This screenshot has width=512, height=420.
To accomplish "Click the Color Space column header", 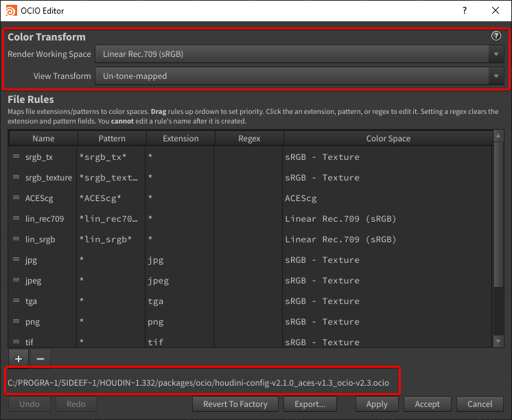I will pyautogui.click(x=388, y=139).
